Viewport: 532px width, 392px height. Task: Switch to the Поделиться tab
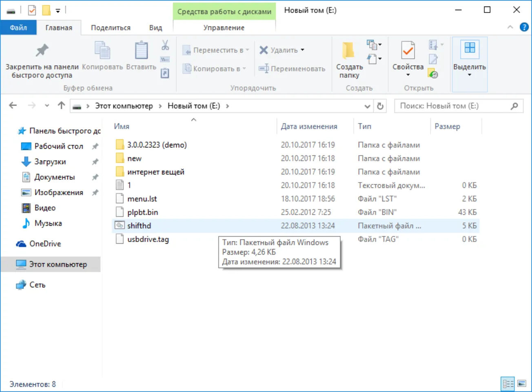pos(111,28)
